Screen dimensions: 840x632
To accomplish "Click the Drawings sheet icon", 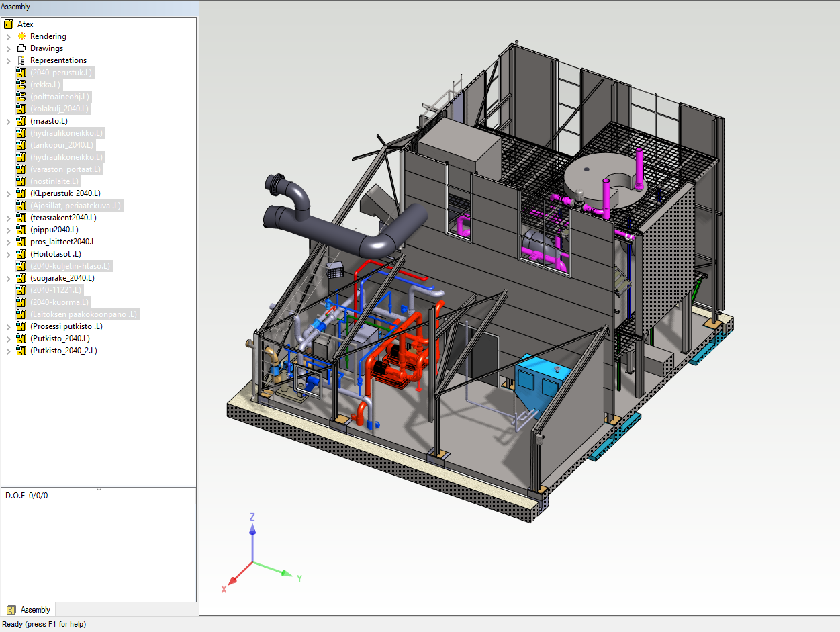I will (21, 48).
